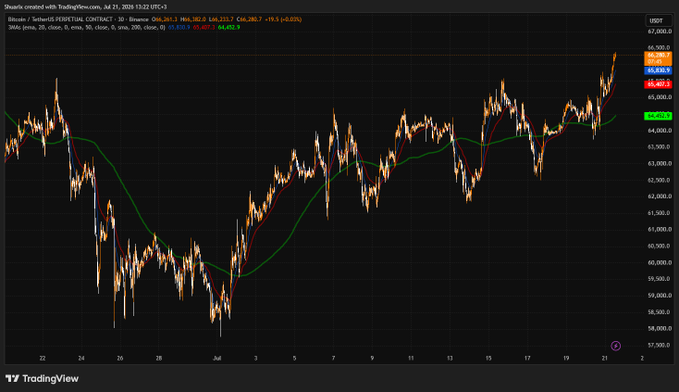
Task: Click date 19 on the time axis
Action: [x=566, y=358]
